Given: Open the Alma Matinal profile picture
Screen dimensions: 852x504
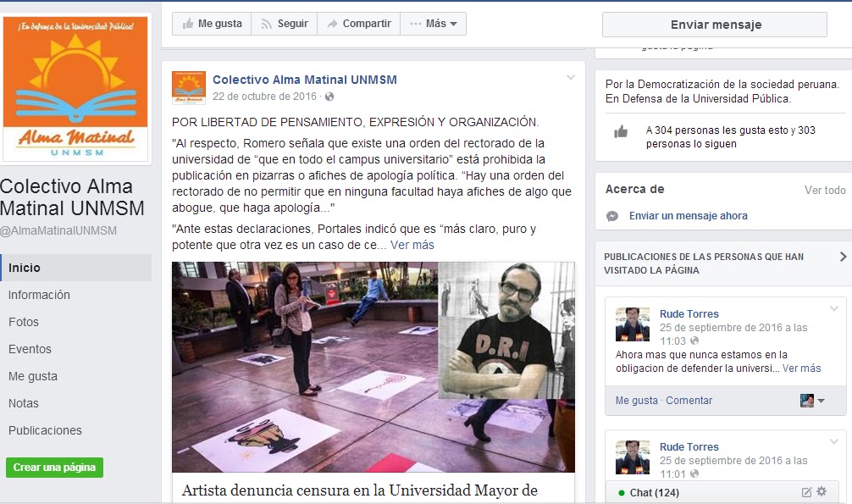Looking at the screenshot, I should coord(75,89).
